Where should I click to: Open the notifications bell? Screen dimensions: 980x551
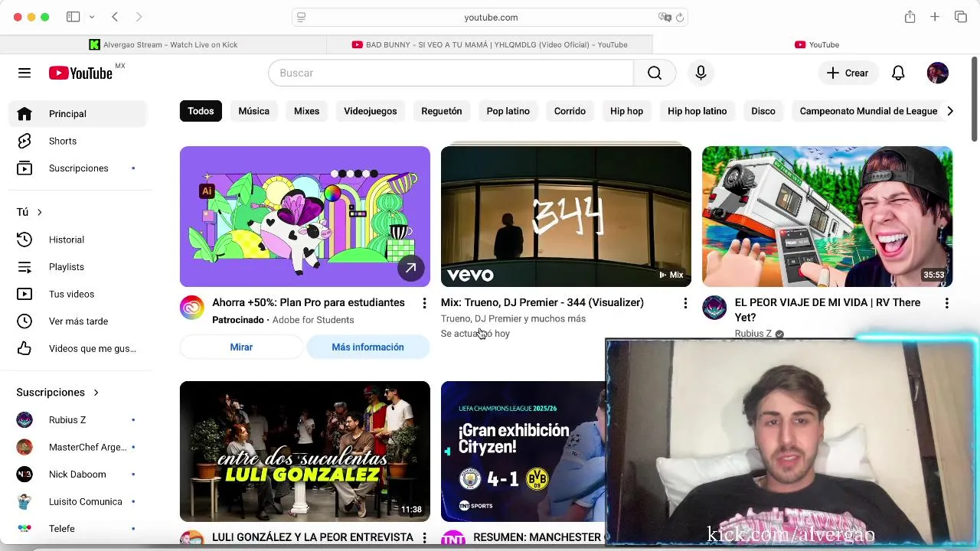[898, 73]
